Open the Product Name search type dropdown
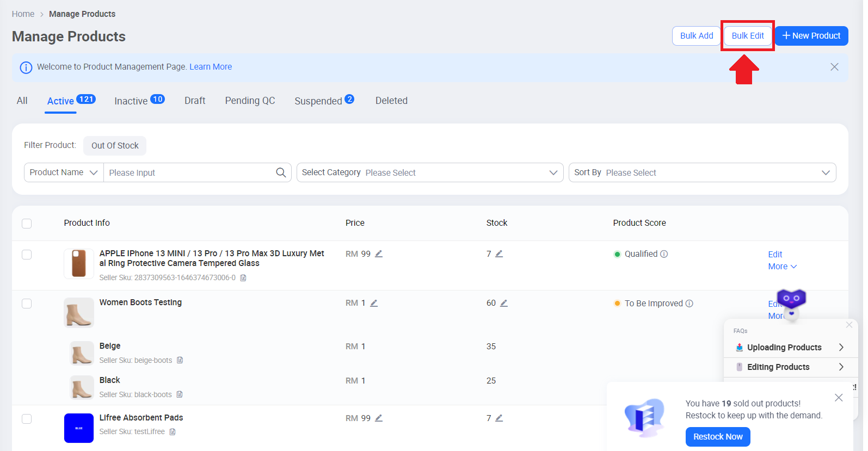The height and width of the screenshot is (451, 868). point(64,172)
